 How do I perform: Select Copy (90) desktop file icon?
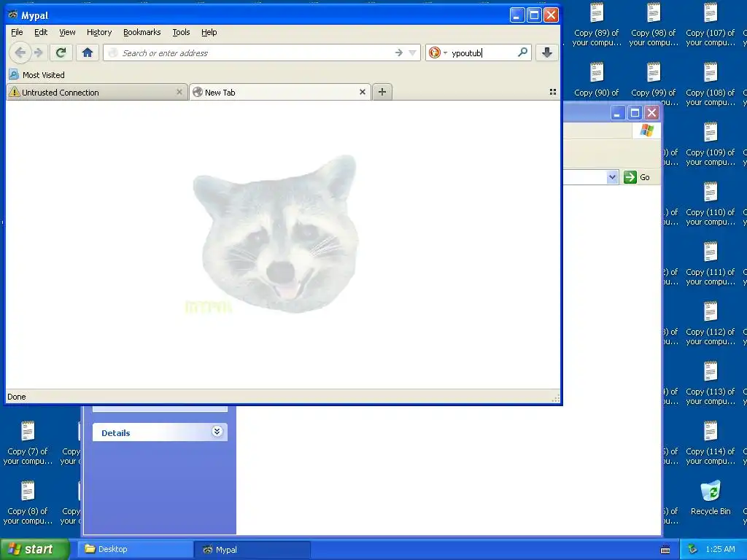(x=597, y=79)
